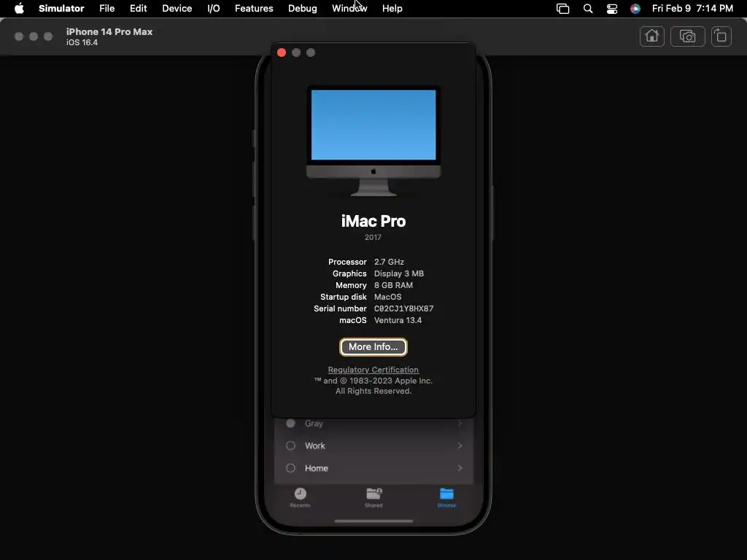Open Stage Manager icon in menu bar
The height and width of the screenshot is (560, 747).
click(x=562, y=9)
